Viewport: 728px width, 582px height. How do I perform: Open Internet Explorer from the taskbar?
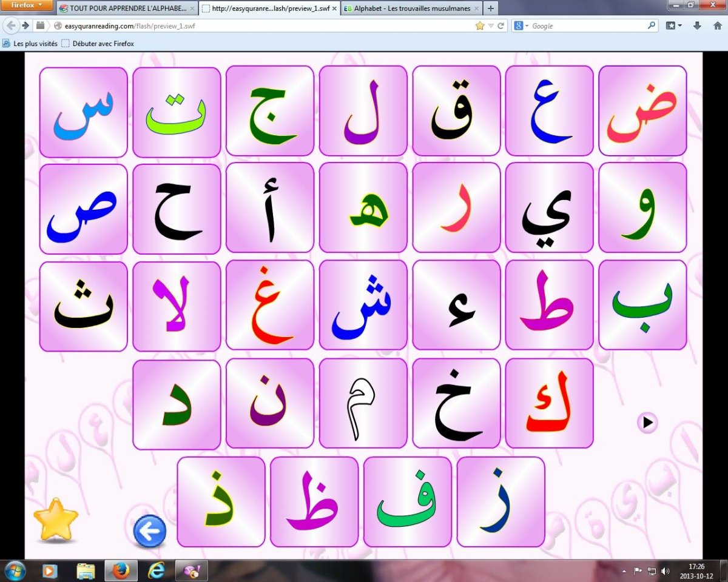point(157,570)
